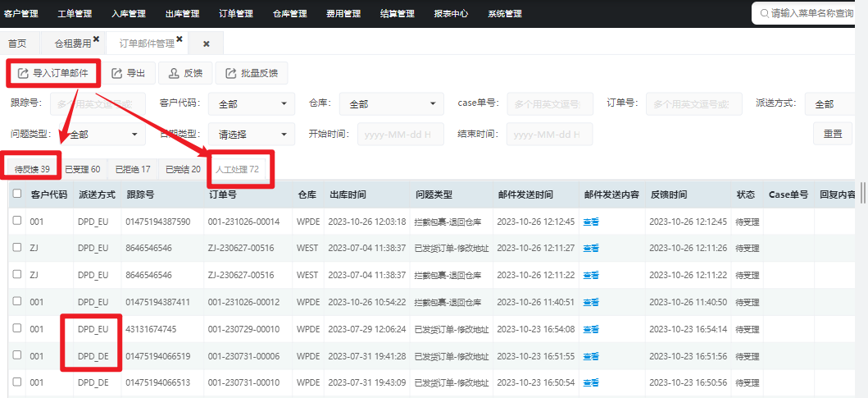
Task: Focus the 订单号 filter input field
Action: (x=694, y=103)
